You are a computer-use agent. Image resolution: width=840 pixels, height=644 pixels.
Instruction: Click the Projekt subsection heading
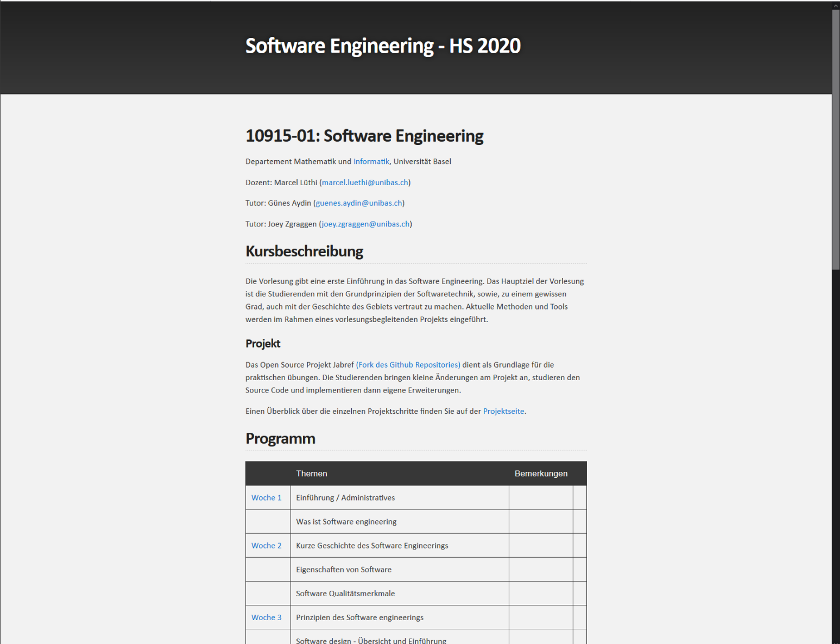click(x=262, y=343)
